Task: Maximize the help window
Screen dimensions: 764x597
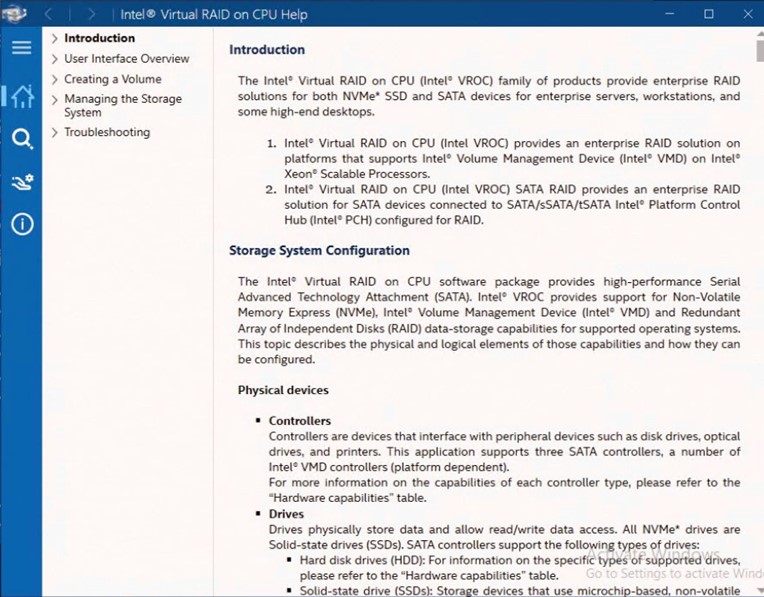Action: (709, 14)
